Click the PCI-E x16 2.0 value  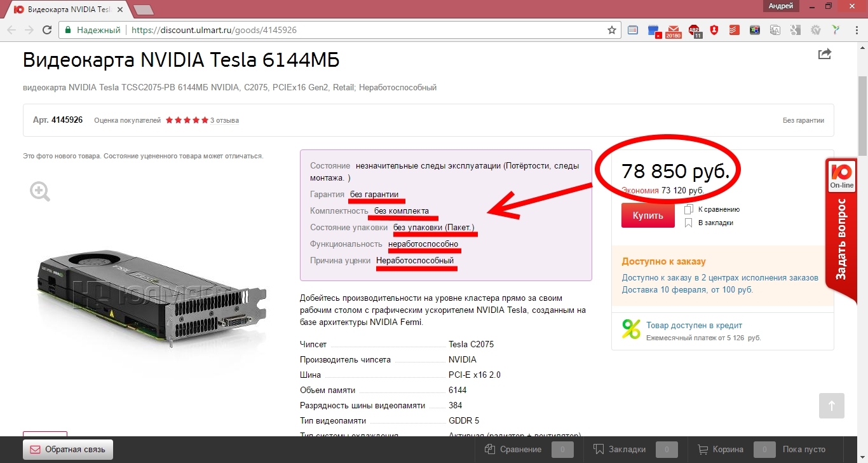point(475,375)
